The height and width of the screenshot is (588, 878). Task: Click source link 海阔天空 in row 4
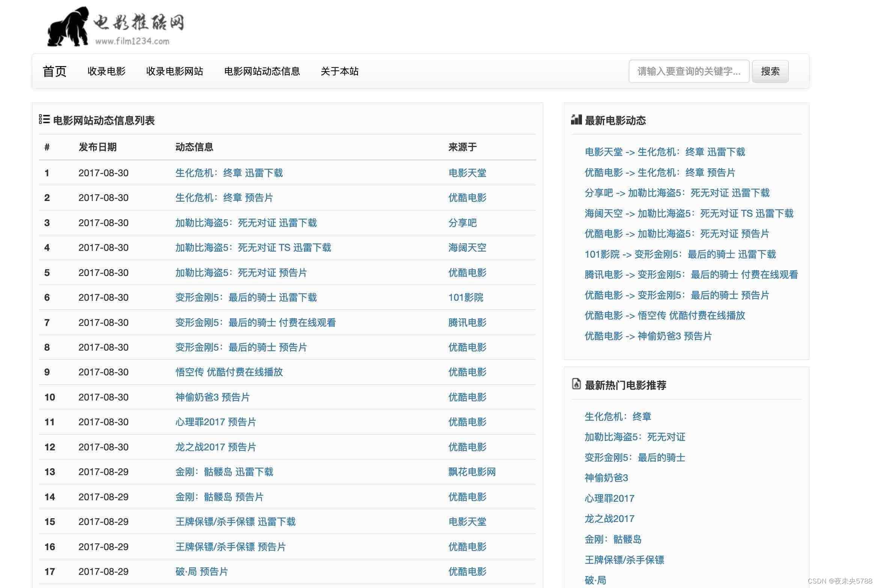[x=467, y=247]
